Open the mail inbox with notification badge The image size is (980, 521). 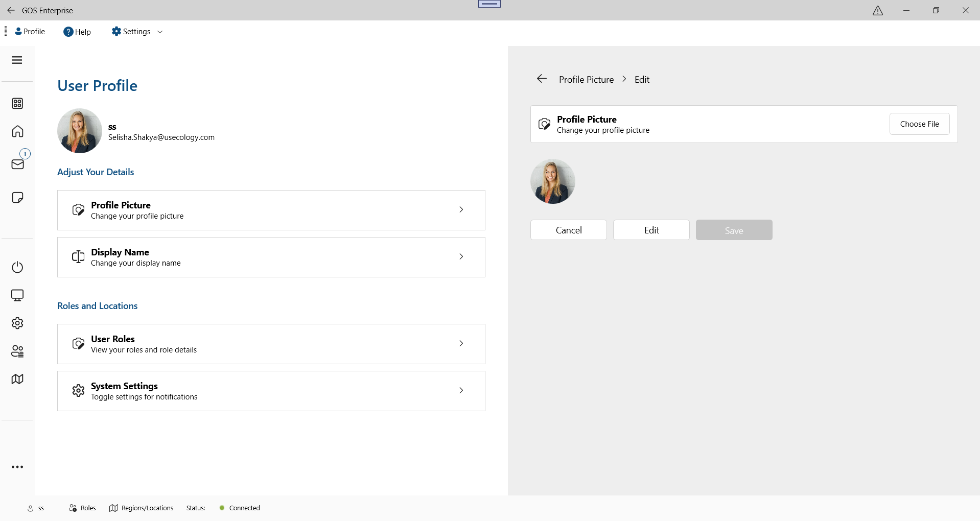click(18, 164)
